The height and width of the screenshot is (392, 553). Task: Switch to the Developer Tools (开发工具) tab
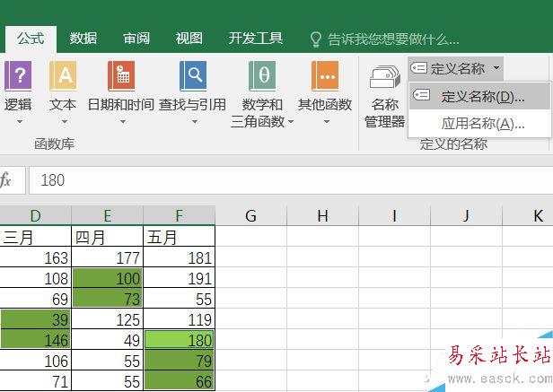256,39
